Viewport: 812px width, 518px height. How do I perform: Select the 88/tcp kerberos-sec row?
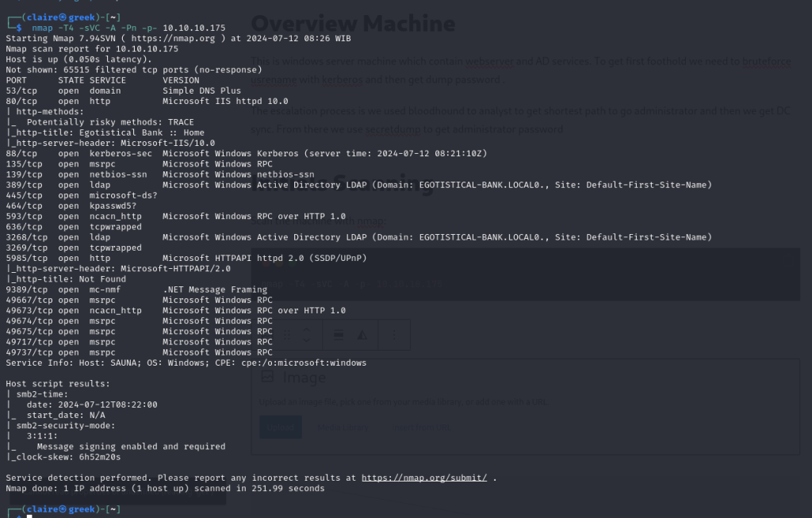(247, 153)
